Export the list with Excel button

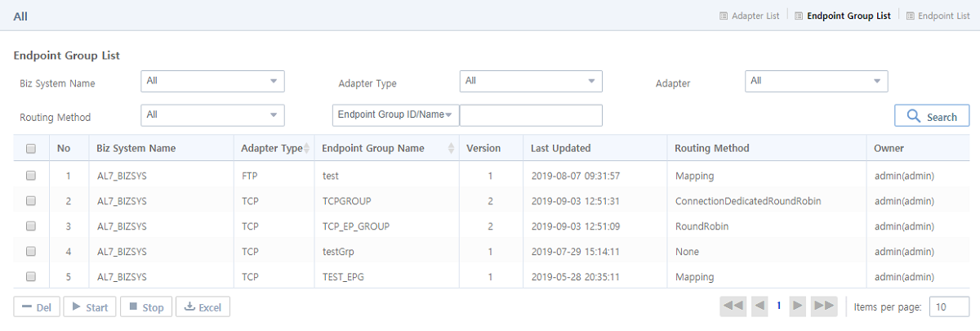pos(203,307)
